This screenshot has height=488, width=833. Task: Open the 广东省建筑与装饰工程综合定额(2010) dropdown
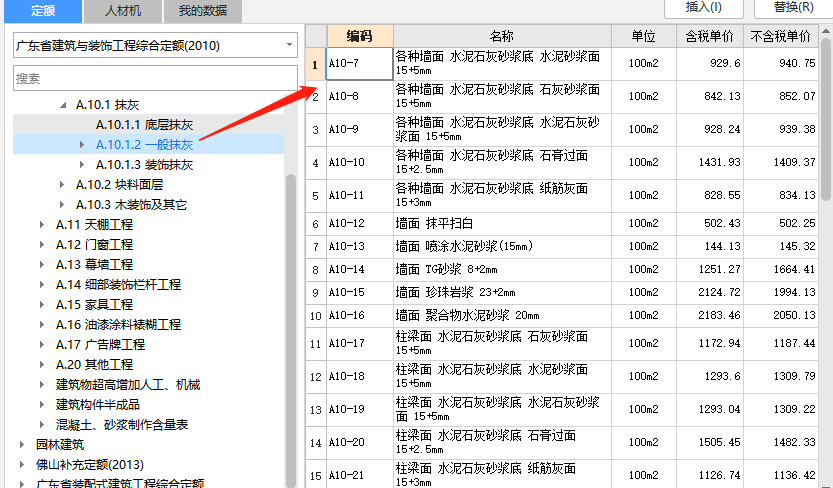pos(155,46)
